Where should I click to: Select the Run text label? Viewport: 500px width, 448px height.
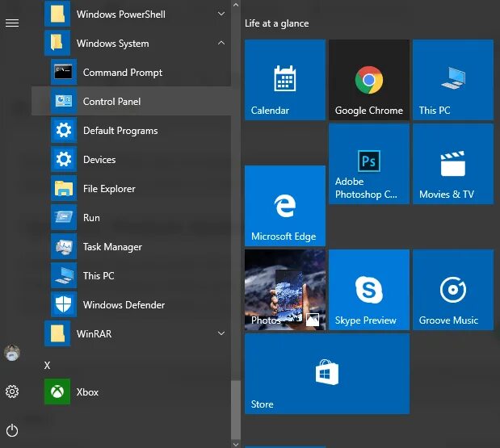point(91,218)
